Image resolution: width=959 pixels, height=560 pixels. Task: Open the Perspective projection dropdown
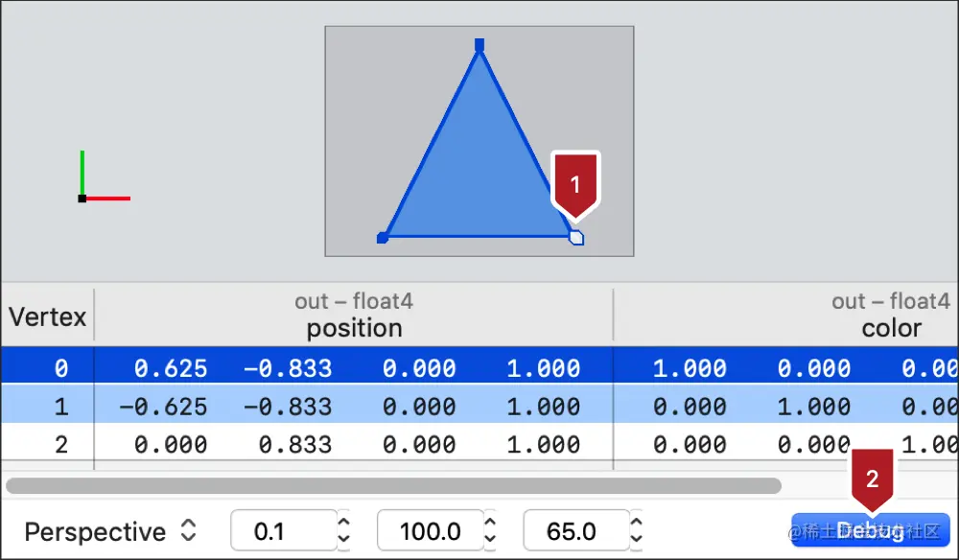110,531
